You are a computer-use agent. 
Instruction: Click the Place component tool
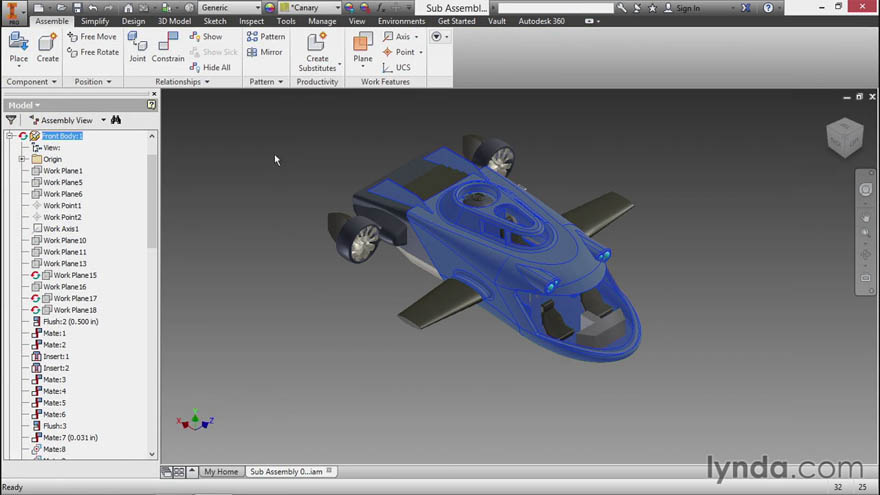coord(19,48)
